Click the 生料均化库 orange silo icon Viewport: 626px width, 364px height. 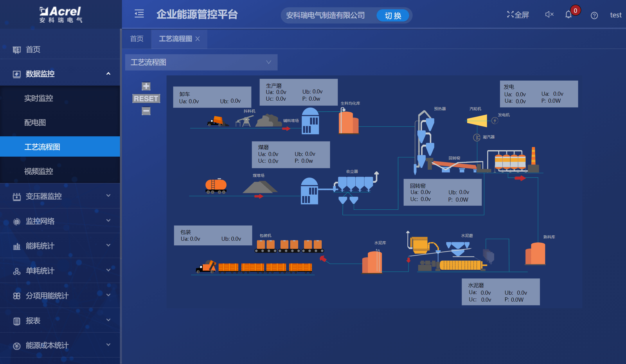348,121
